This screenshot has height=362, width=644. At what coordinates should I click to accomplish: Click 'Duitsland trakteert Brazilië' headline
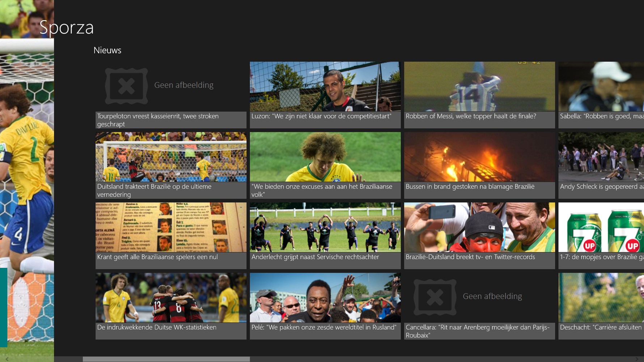tap(154, 191)
